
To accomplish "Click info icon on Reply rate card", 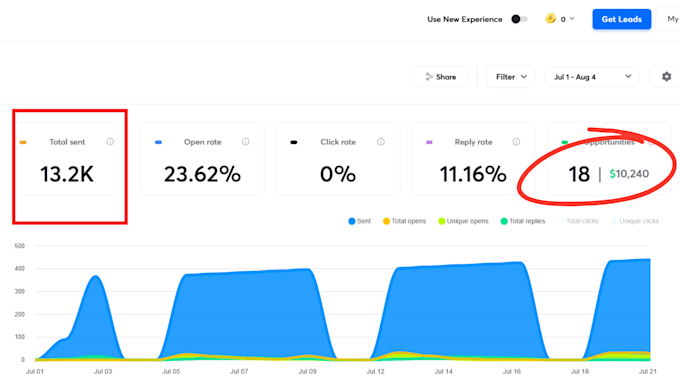I will coord(516,142).
